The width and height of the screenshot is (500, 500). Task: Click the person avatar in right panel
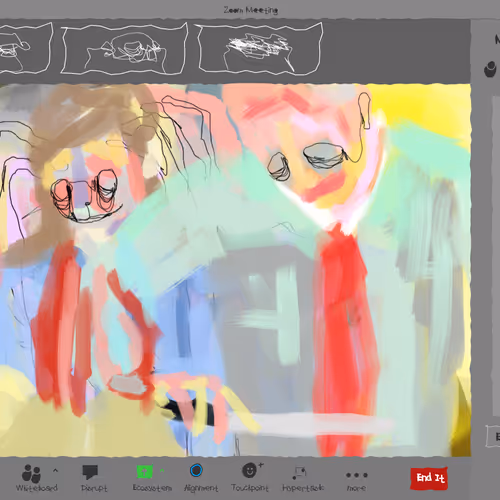(491, 69)
